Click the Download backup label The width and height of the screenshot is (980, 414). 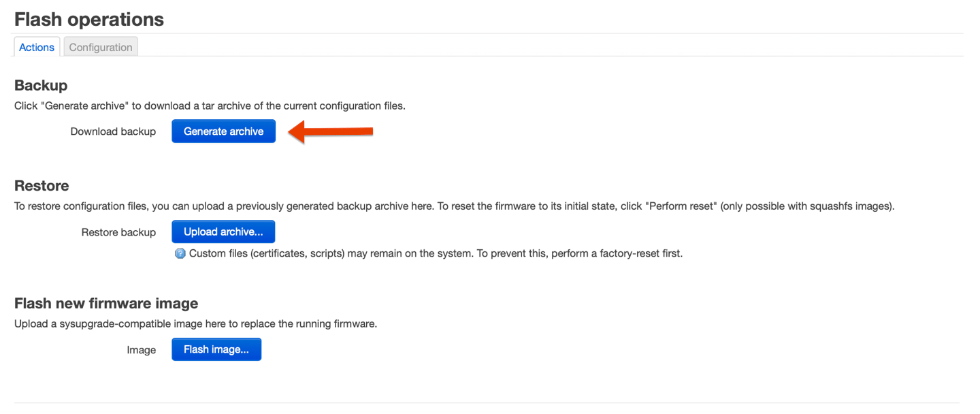tap(113, 131)
